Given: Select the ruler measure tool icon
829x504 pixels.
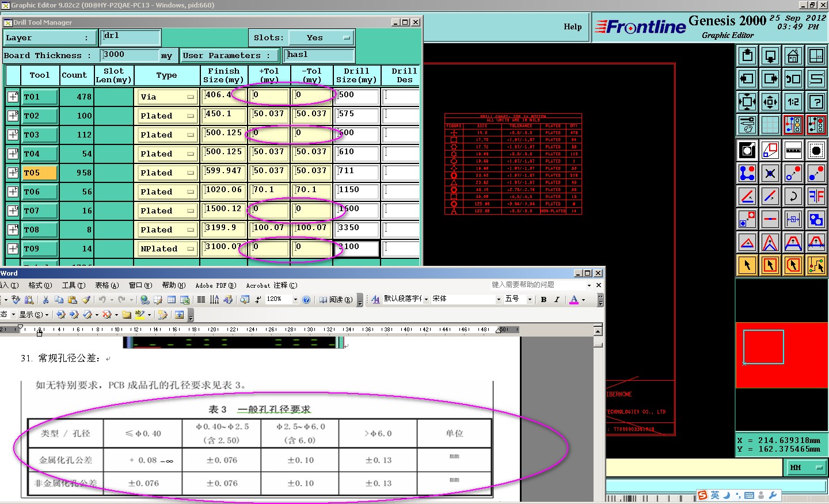Looking at the screenshot, I should point(793,150).
